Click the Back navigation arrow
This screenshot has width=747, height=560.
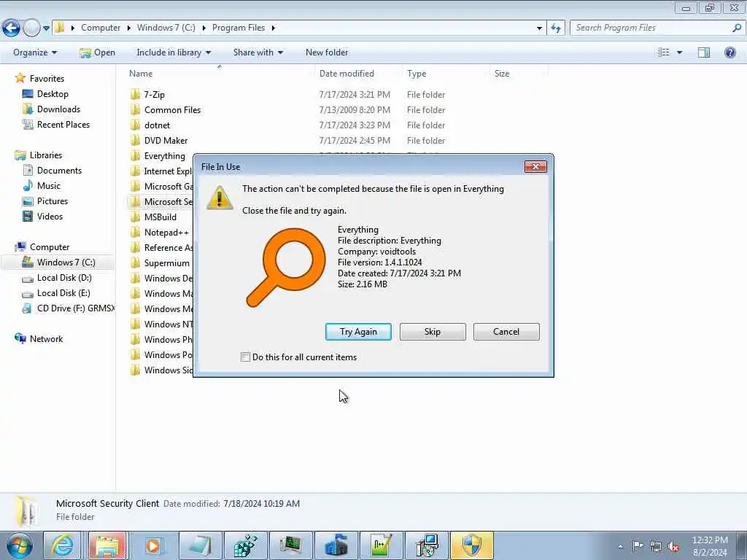point(11,28)
